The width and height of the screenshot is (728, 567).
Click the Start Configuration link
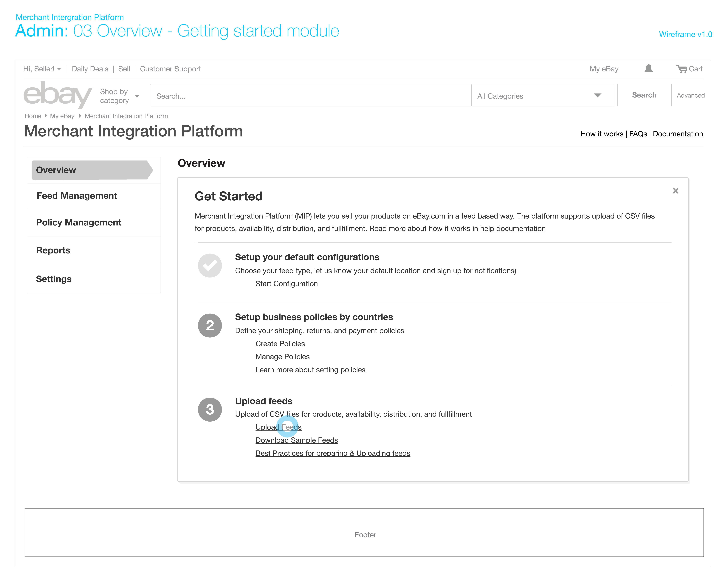(286, 284)
